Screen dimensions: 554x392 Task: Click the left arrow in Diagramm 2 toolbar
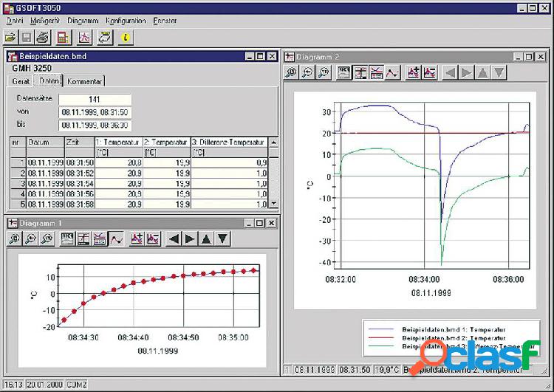(x=451, y=73)
